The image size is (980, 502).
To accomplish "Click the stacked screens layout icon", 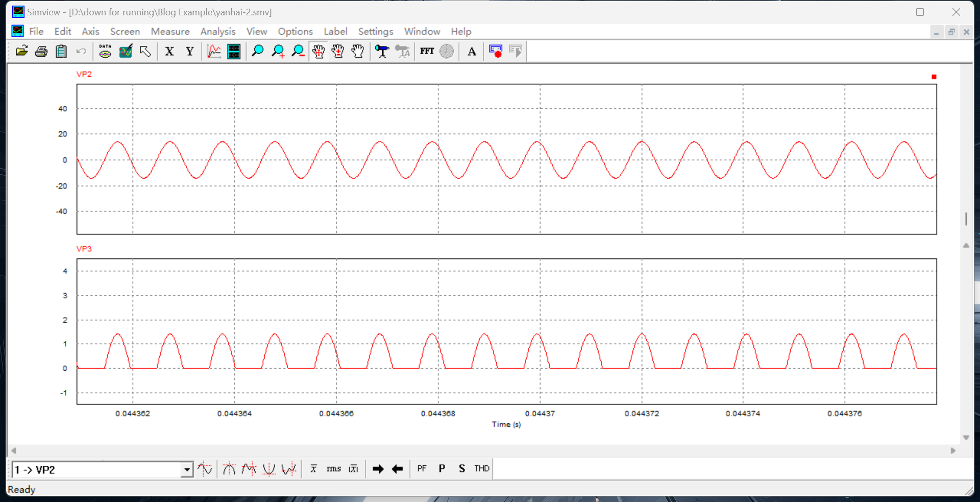I will coord(234,51).
